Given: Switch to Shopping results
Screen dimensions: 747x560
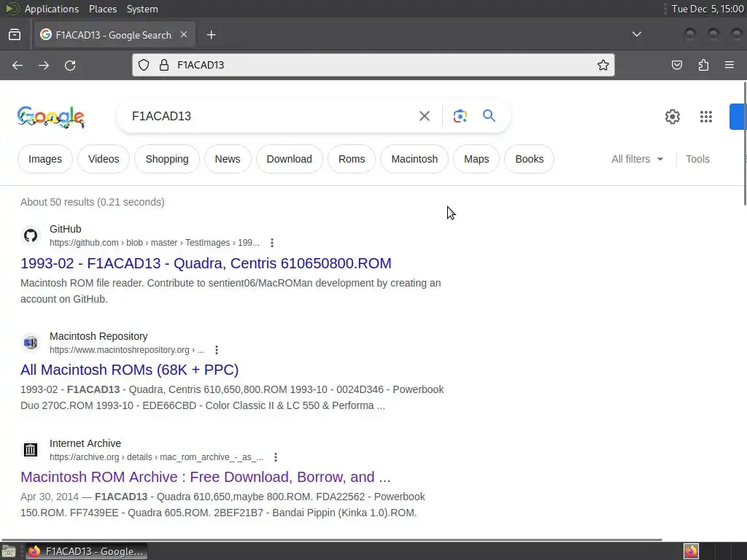Looking at the screenshot, I should click(167, 159).
